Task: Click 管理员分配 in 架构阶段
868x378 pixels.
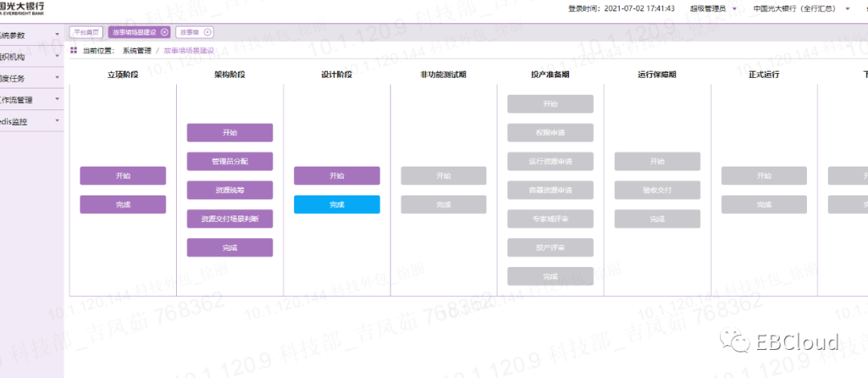Action: pos(230,161)
